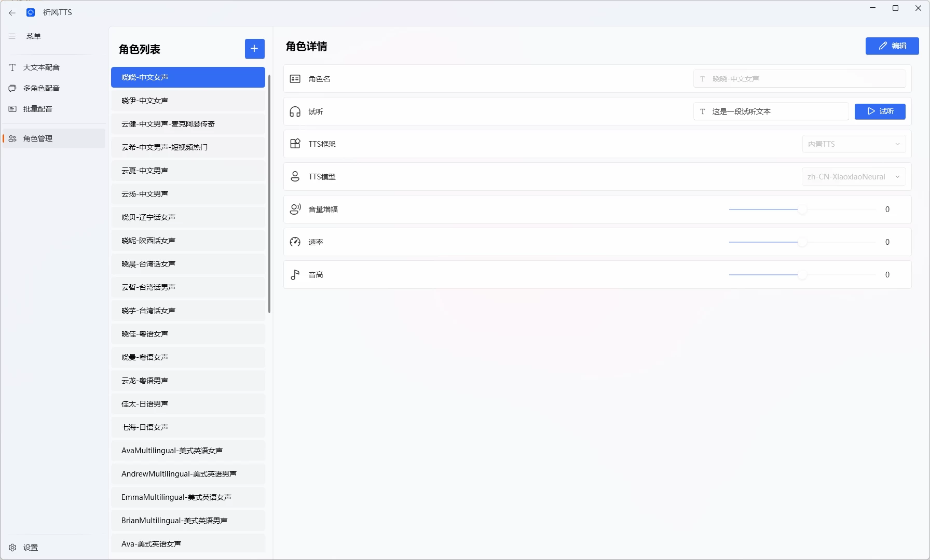Select role 晓晓-中文女声 in list

188,77
